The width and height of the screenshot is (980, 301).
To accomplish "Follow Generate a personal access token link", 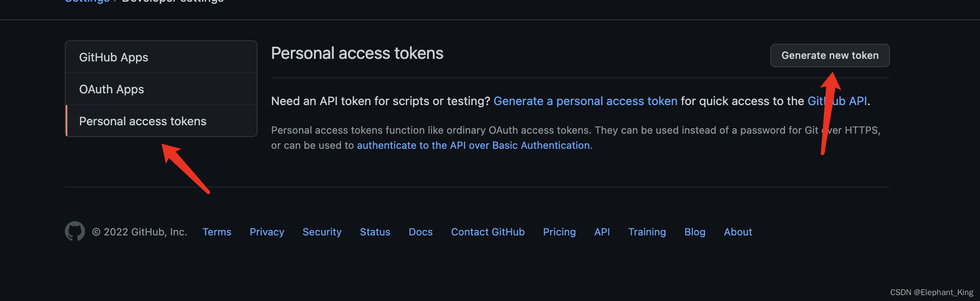I will (585, 101).
